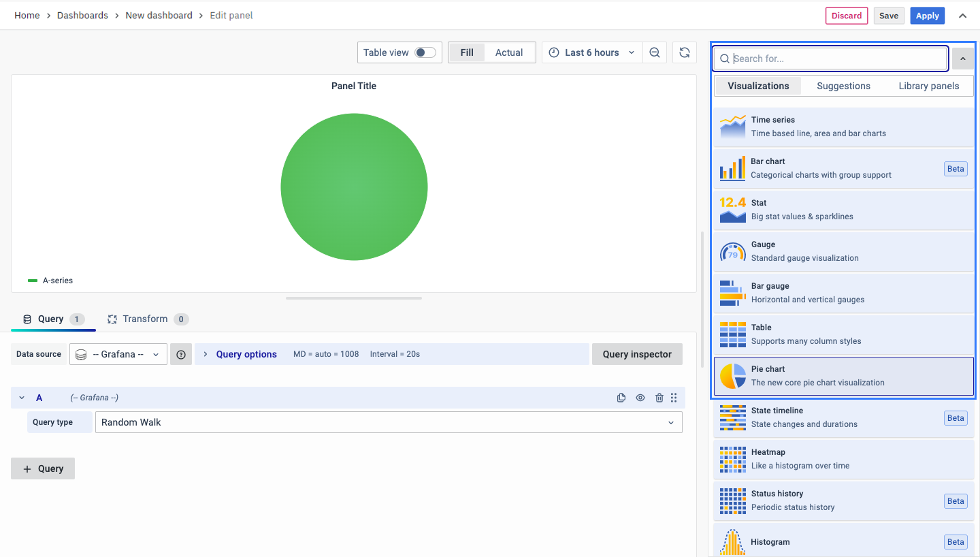Toggle the Table view switch
Screen dimensions: 980x557
pyautogui.click(x=425, y=52)
